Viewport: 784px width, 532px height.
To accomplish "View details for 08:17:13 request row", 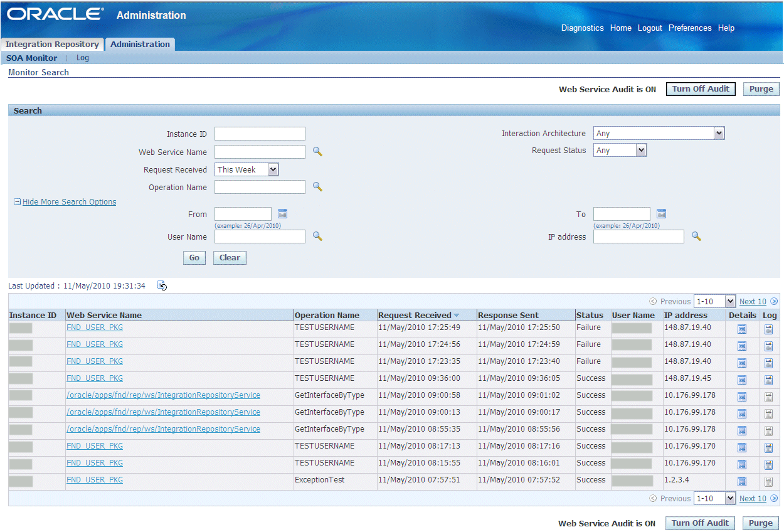I will pyautogui.click(x=742, y=448).
